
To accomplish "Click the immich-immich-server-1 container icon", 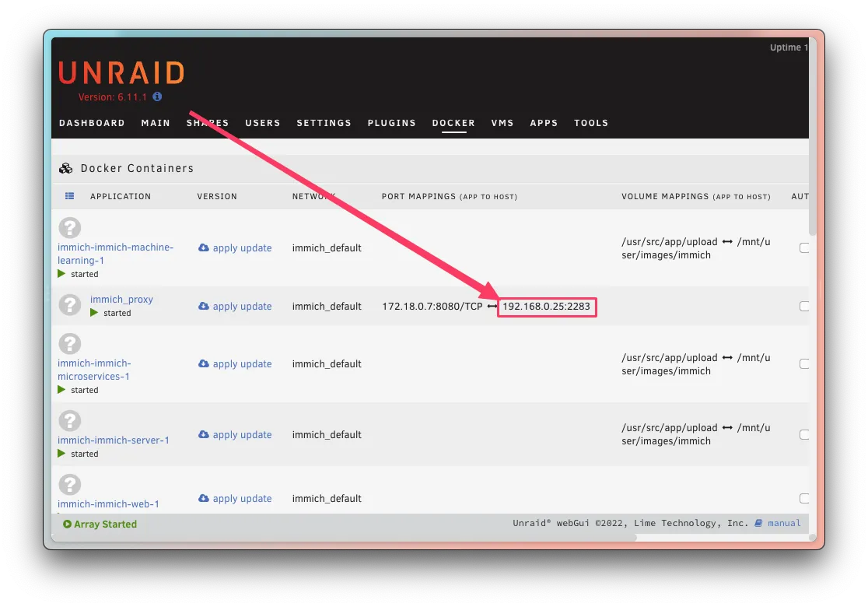I will [x=69, y=421].
